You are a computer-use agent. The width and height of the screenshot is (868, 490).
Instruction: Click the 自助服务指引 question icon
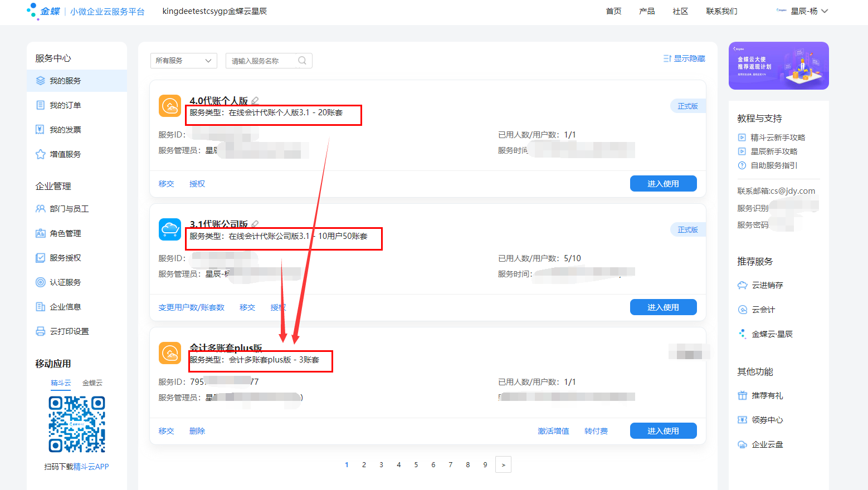point(742,165)
